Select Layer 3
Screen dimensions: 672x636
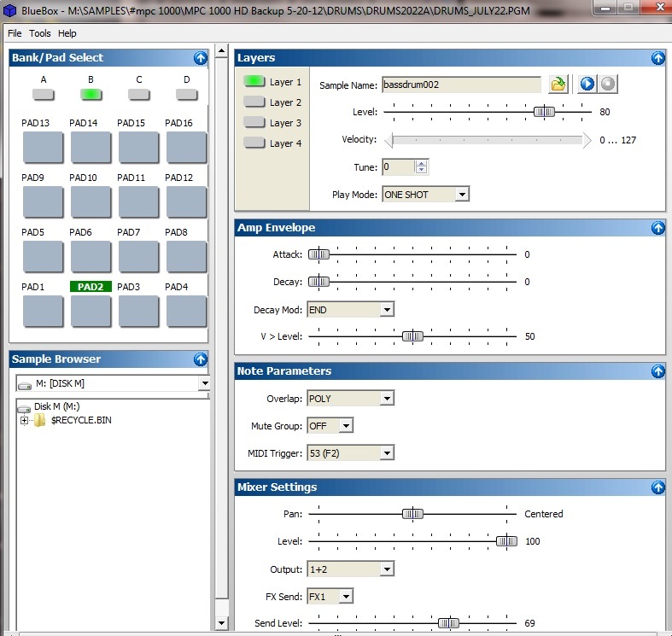(254, 122)
